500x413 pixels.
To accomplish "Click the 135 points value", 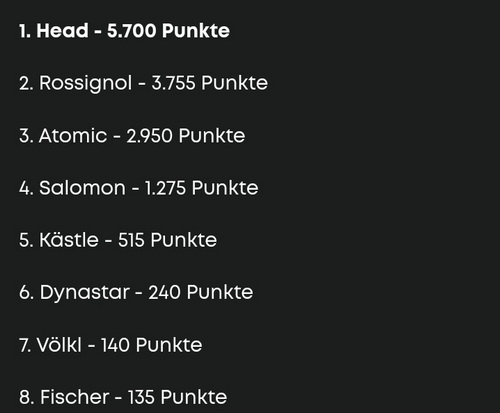I will point(141,397).
